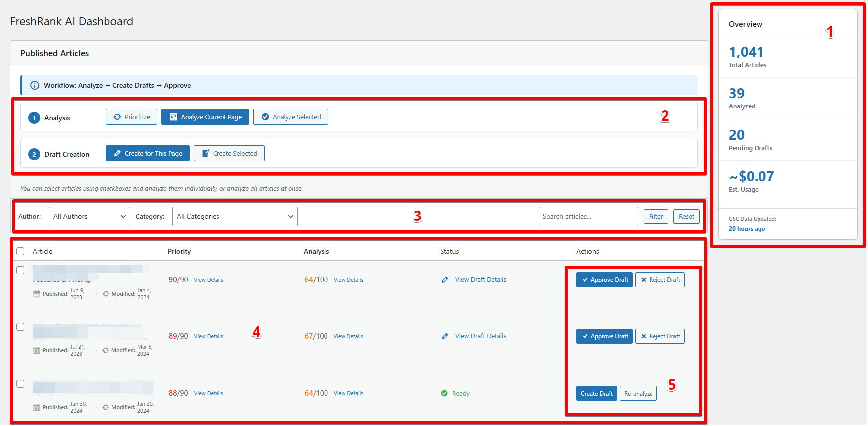Click the Analysis column header

(x=316, y=251)
